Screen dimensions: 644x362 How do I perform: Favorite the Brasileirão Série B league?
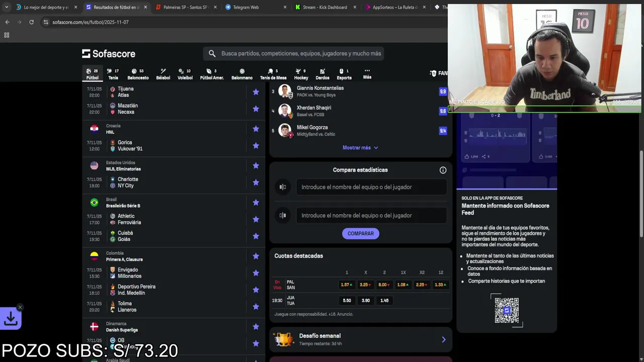pyautogui.click(x=256, y=202)
